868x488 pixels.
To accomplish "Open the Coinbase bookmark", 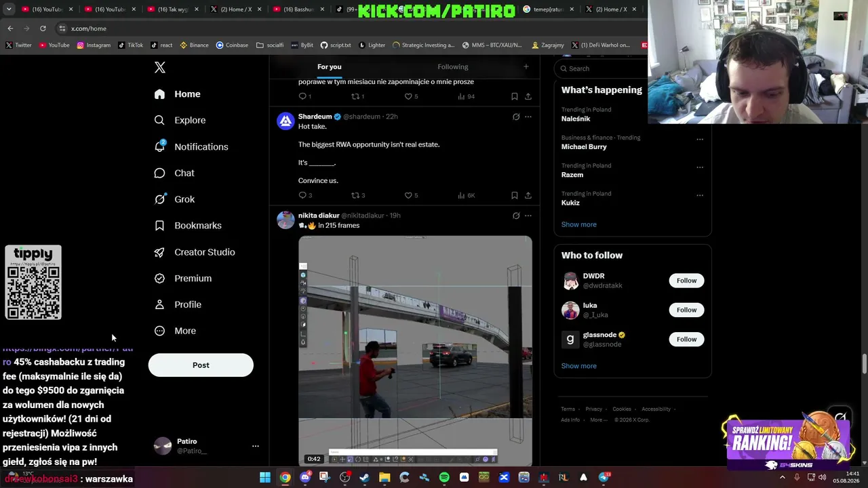I will 232,45.
